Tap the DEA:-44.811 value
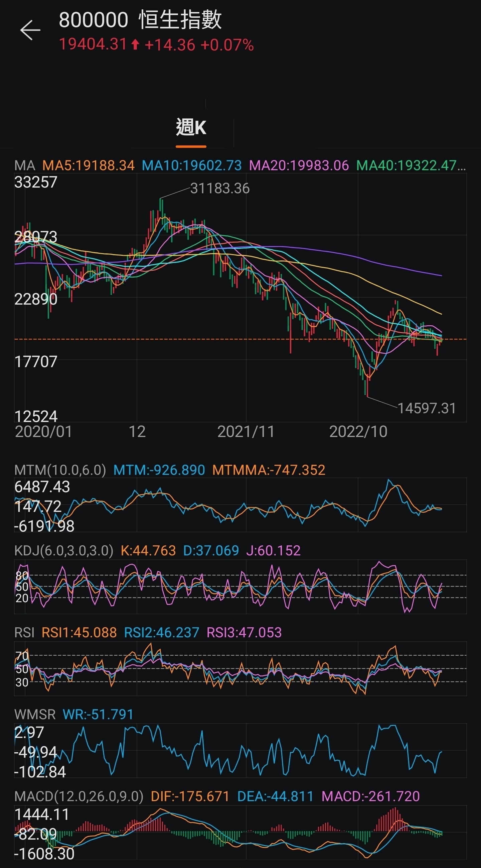Screen dimensions: 481x868 275,796
